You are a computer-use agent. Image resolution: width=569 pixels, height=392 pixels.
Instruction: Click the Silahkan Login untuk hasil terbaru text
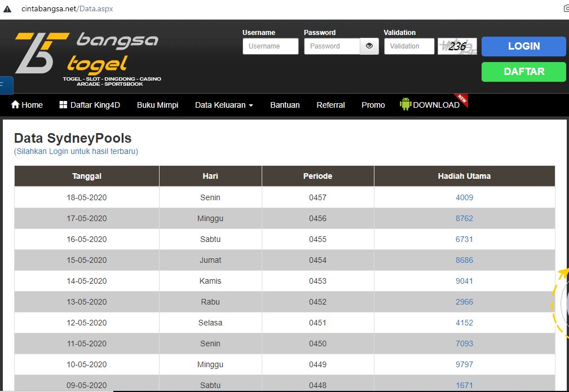point(76,151)
